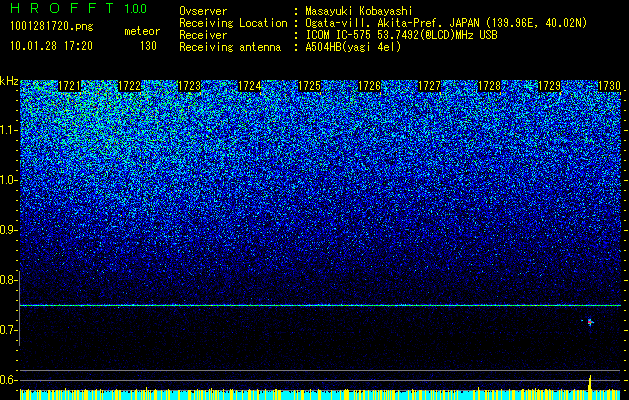Click the 1727 time marker
The width and height of the screenshot is (629, 400).
(x=429, y=86)
